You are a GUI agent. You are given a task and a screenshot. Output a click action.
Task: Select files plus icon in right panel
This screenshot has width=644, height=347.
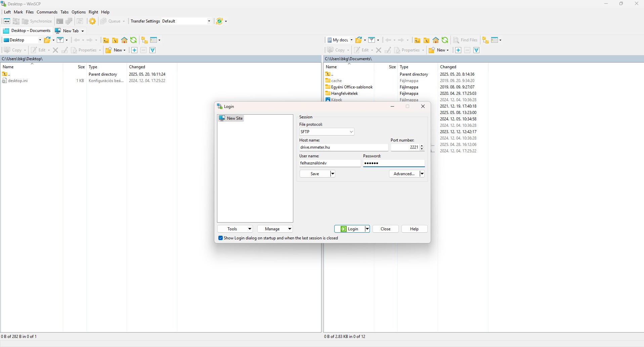point(458,50)
